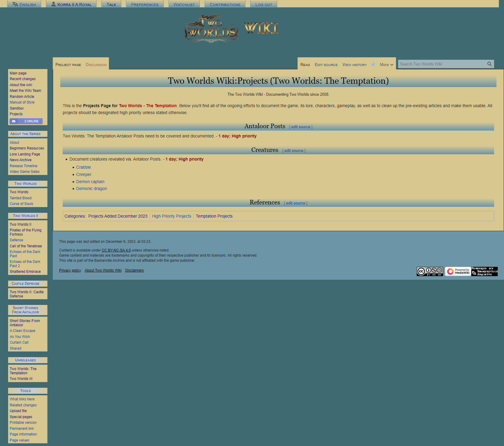Screen dimensions: 504x446
Task: Toggle the watchlist star icon
Action: click(373, 64)
